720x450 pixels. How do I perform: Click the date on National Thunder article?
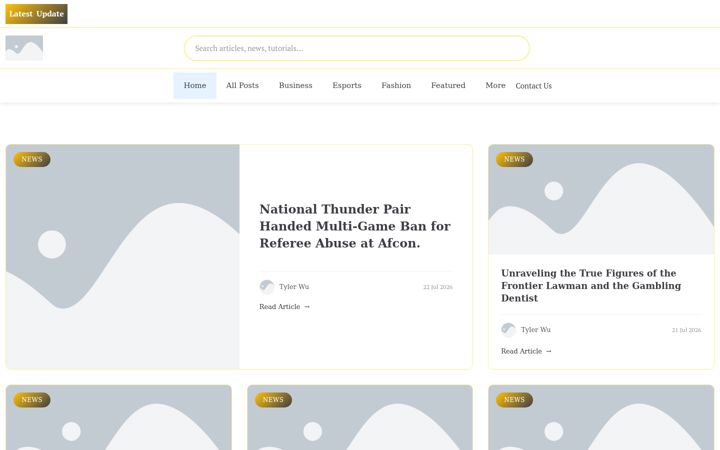[438, 287]
